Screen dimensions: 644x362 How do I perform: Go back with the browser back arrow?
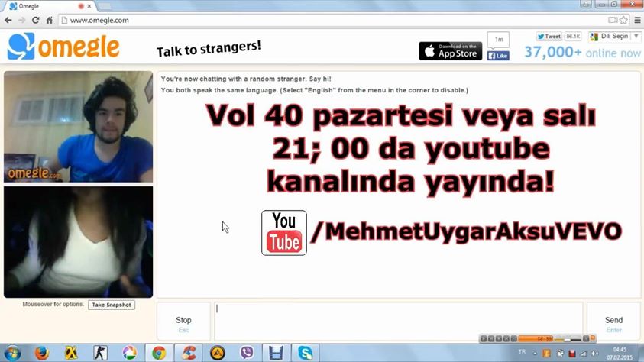point(8,20)
